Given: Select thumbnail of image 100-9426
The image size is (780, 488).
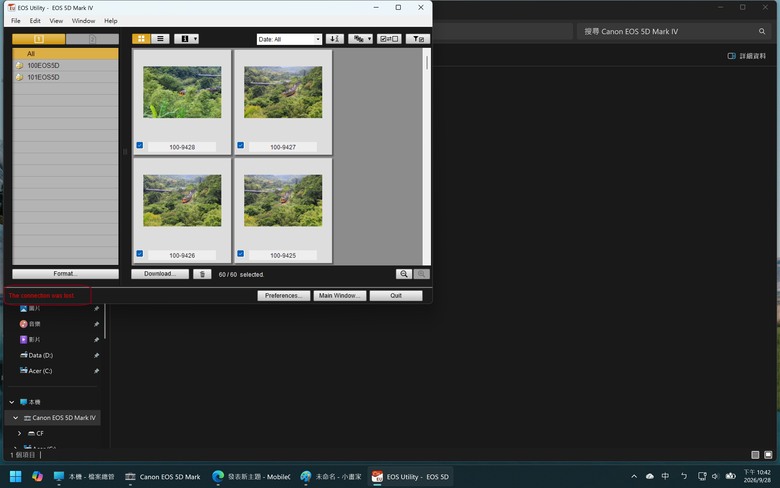Looking at the screenshot, I should 182,200.
